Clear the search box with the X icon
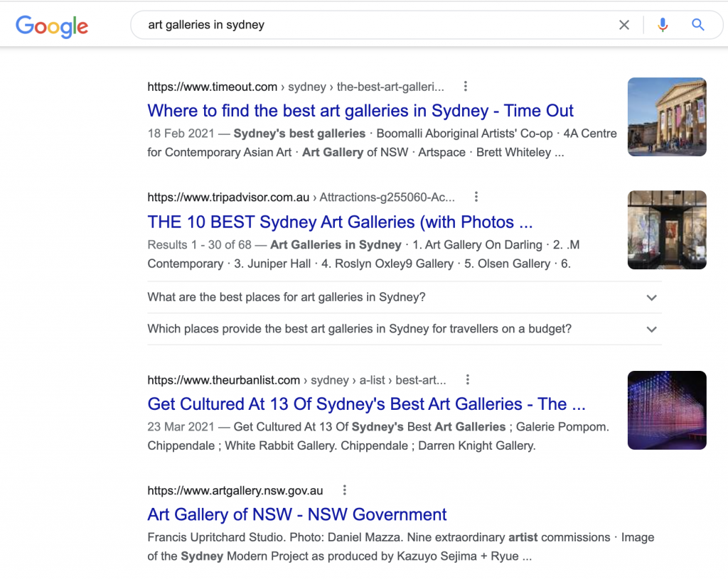Image resolution: width=728 pixels, height=579 pixels. pyautogui.click(x=624, y=25)
